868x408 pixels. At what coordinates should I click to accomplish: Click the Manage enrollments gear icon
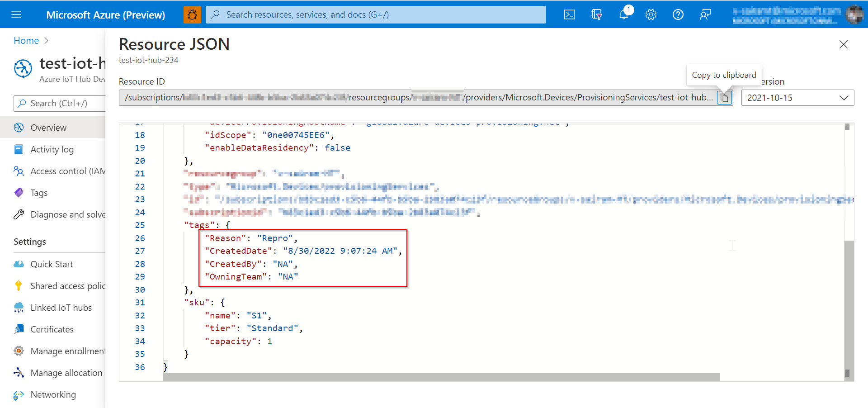[x=19, y=351]
